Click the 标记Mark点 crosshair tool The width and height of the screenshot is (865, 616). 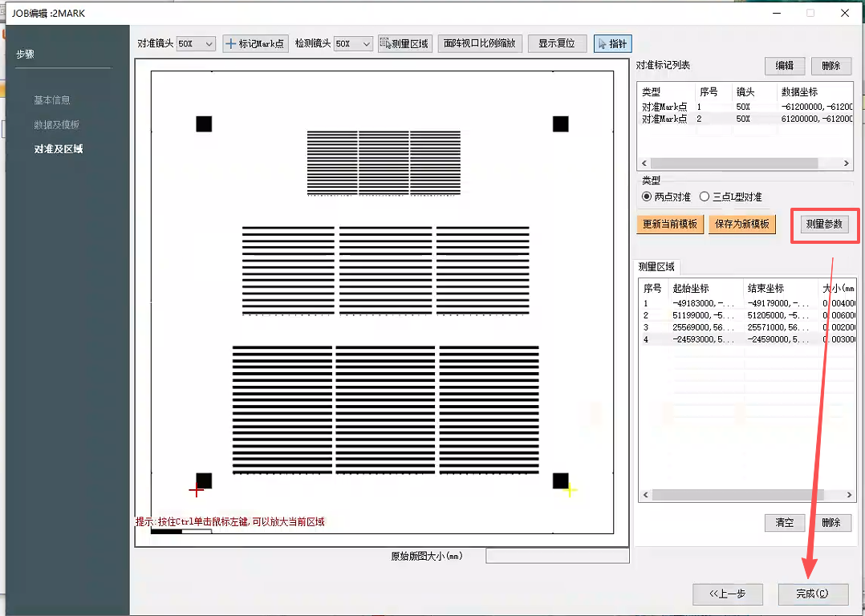tap(255, 43)
